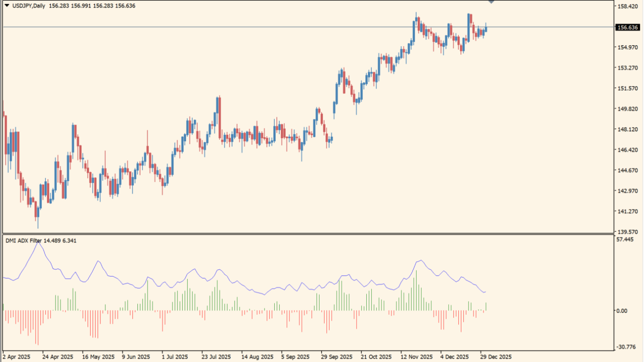This screenshot has width=644, height=362.
Task: Click the gray chart shift triangle marker
Action: click(492, 3)
